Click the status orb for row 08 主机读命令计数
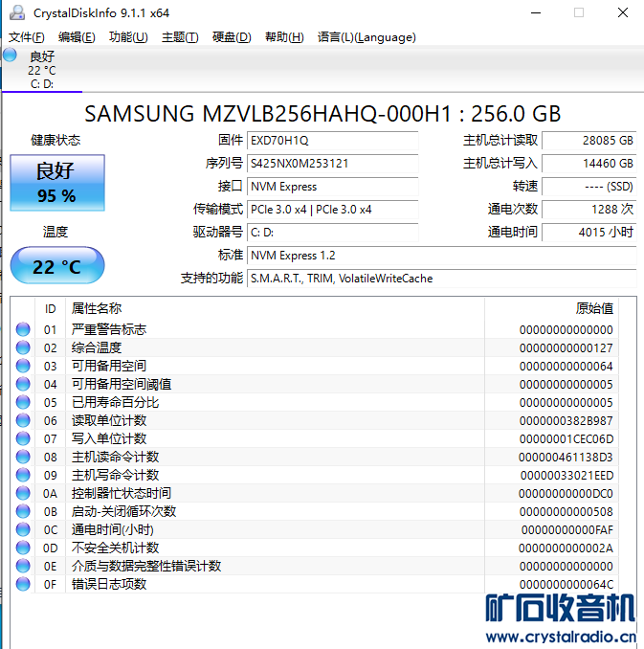The image size is (644, 649). [x=23, y=457]
